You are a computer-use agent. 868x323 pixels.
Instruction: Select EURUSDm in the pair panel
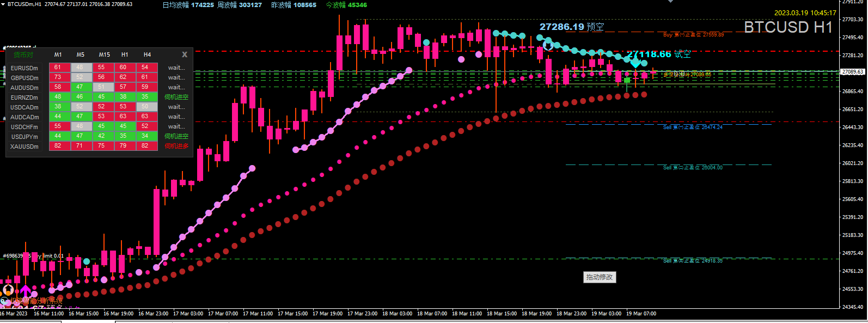25,68
